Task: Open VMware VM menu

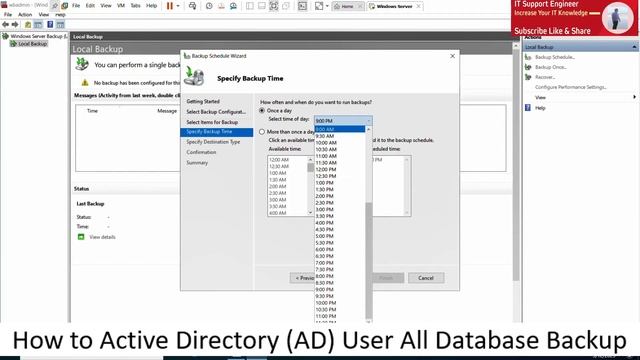Action: 121,6
